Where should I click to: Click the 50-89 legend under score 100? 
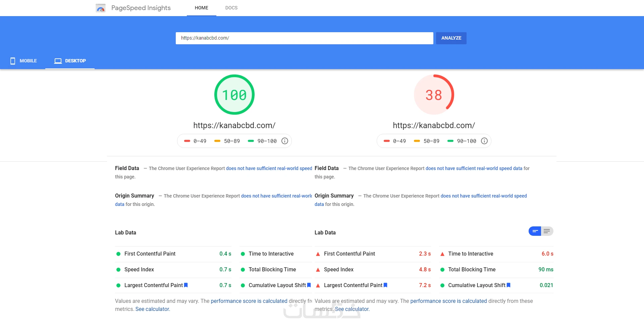tap(227, 141)
